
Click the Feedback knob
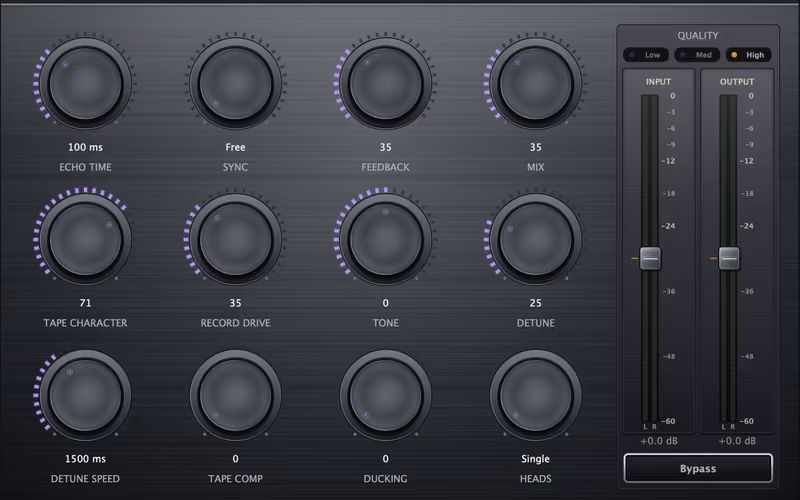[385, 83]
